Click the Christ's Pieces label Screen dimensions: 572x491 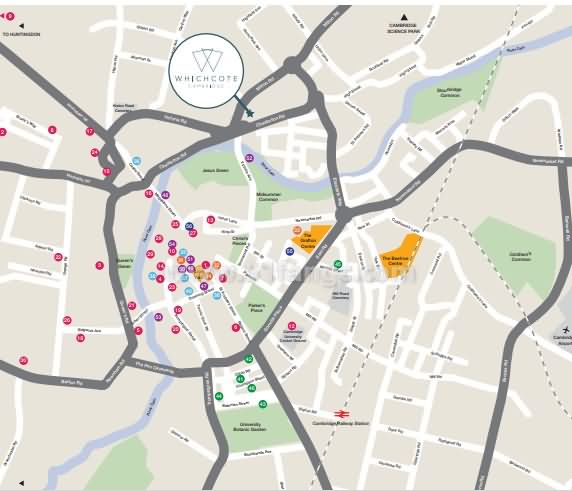point(240,241)
